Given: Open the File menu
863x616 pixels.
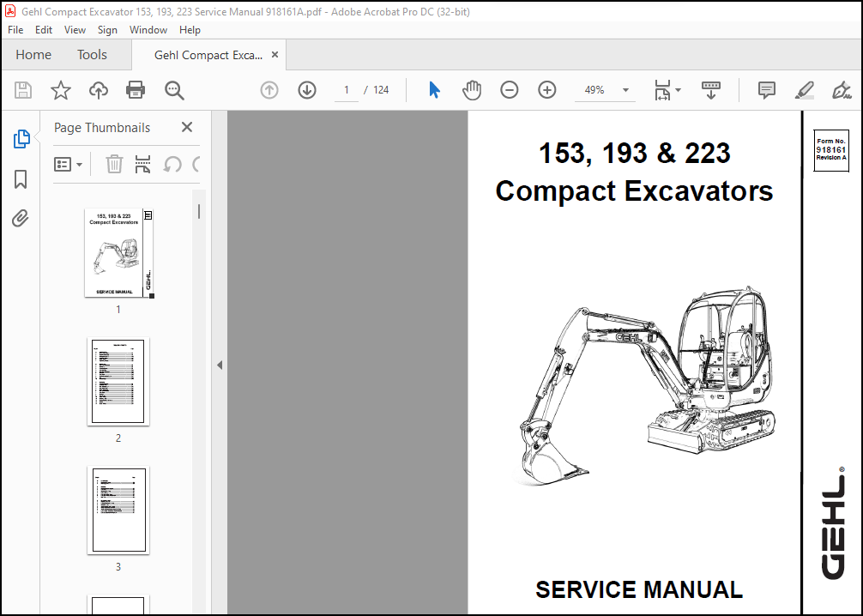Looking at the screenshot, I should pyautogui.click(x=15, y=30).
